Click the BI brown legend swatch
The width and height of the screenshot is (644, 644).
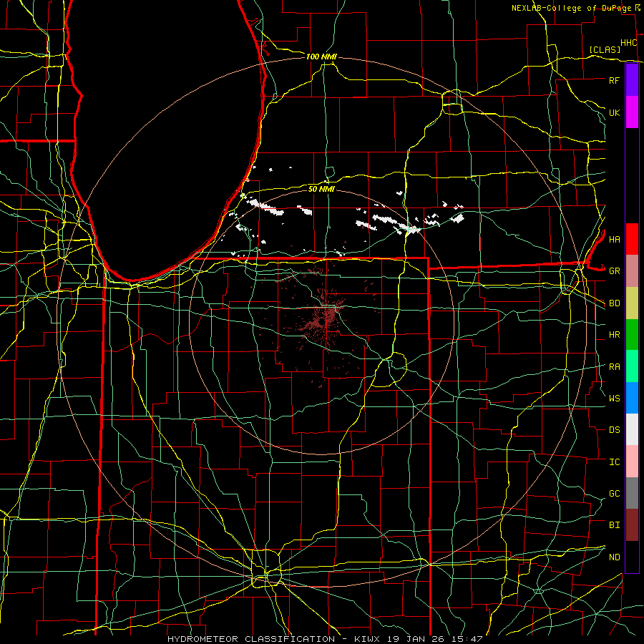(x=632, y=525)
